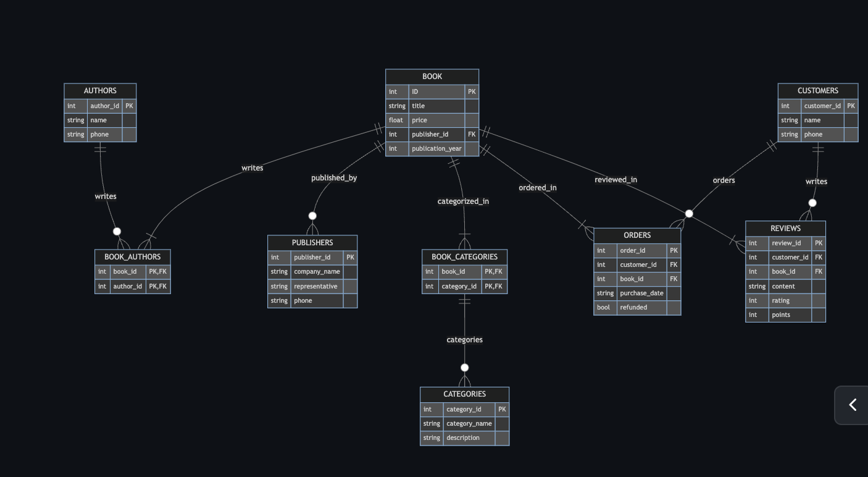Image resolution: width=868 pixels, height=477 pixels.
Task: Click the bool type of refunded in ORDERS
Action: click(606, 308)
